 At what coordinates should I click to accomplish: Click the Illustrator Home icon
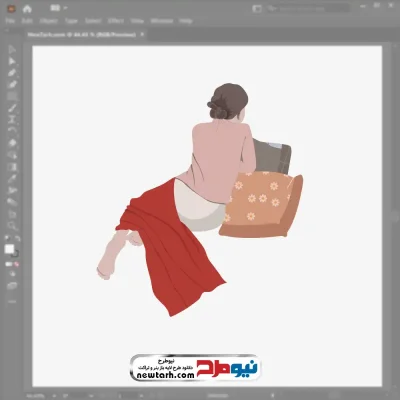[x=27, y=9]
